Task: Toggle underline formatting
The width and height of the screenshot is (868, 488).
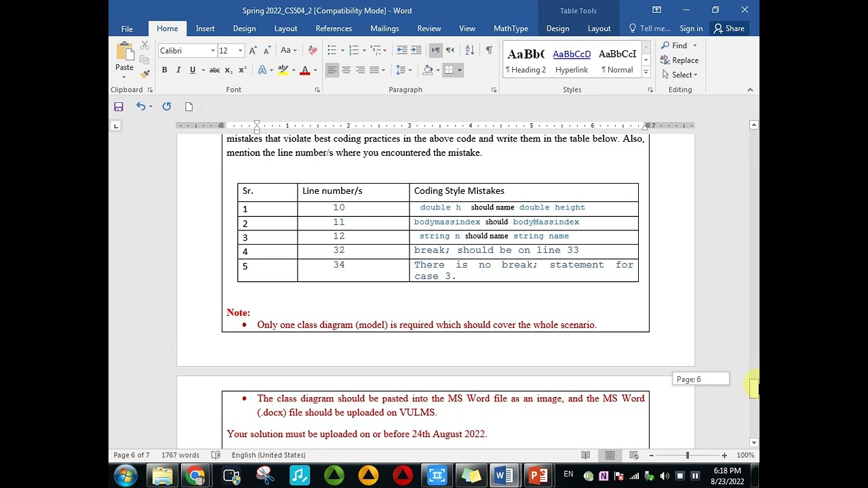Action: 193,70
